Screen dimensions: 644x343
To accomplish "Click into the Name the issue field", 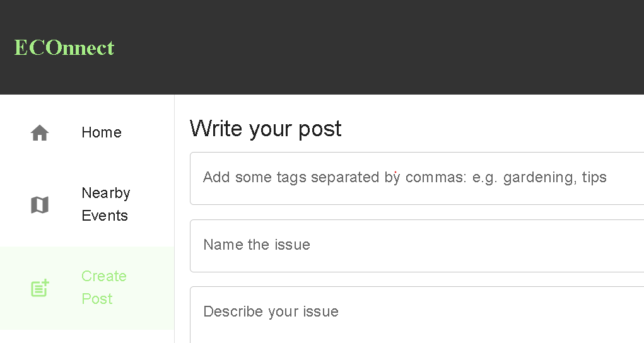I will 417,246.
